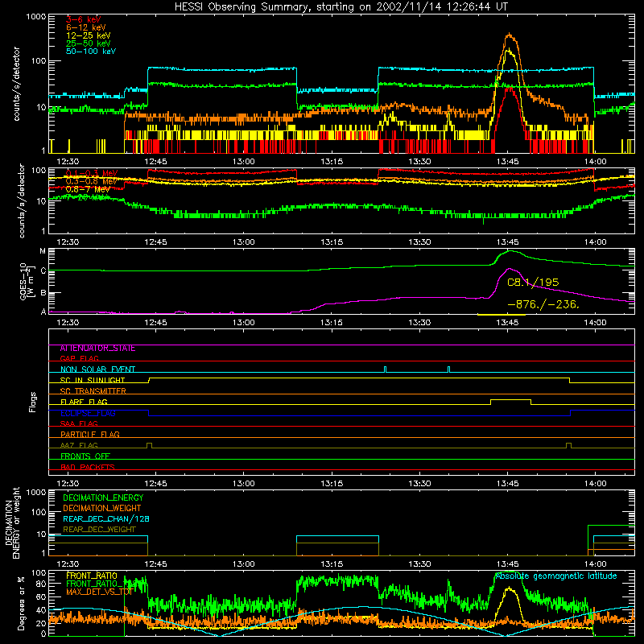Click the 'C' level on the GOES axis

pyautogui.click(x=43, y=271)
